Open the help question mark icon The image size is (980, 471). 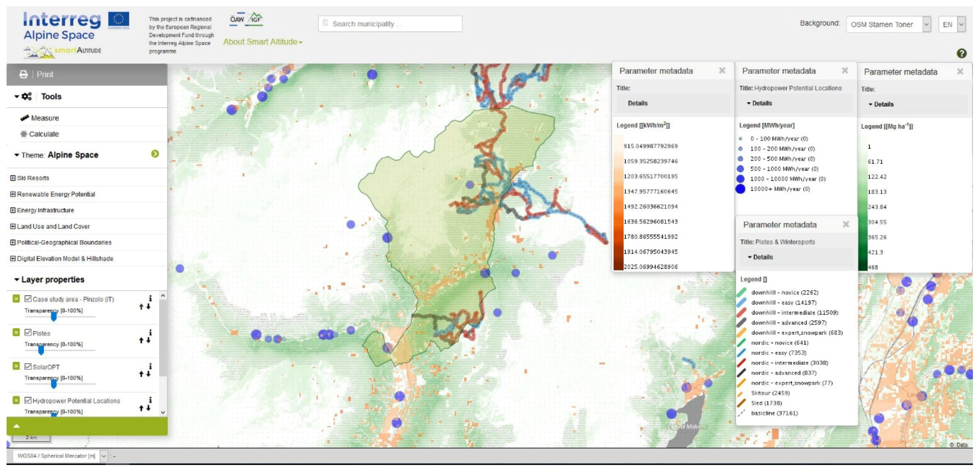(961, 53)
